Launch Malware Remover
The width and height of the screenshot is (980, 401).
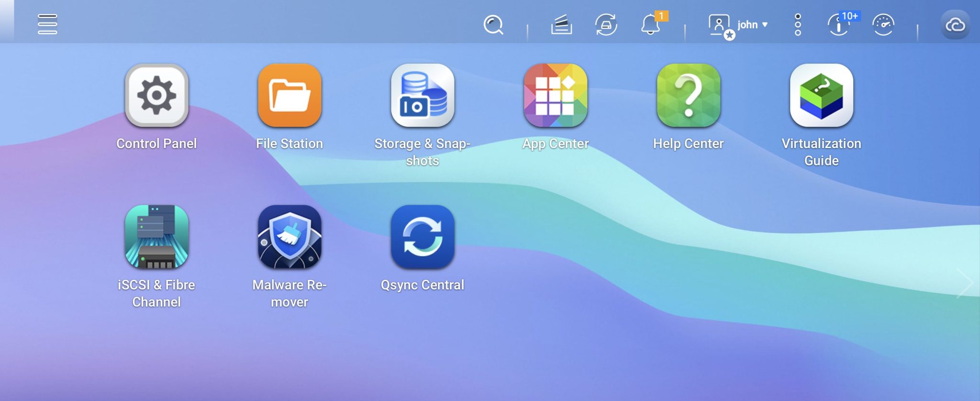290,237
